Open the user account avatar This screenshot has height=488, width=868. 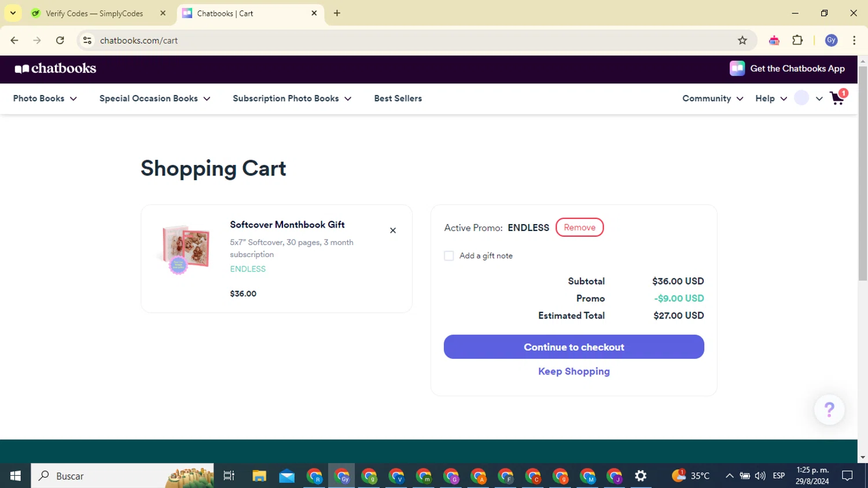(801, 98)
